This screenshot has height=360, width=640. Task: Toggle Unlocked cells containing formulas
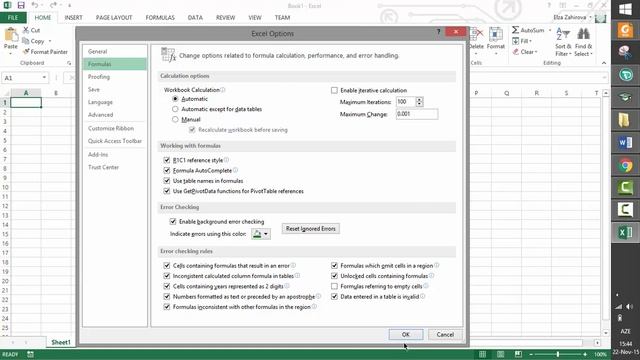[334, 276]
